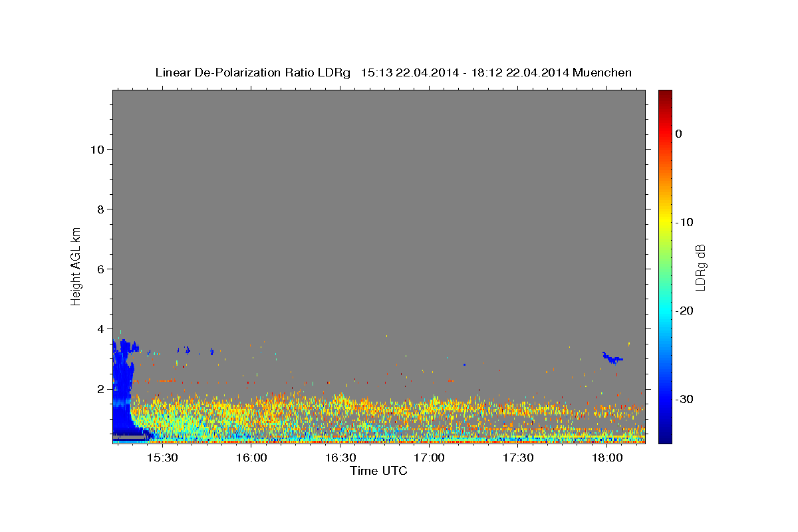Click the colorbar value label -10

tap(685, 222)
